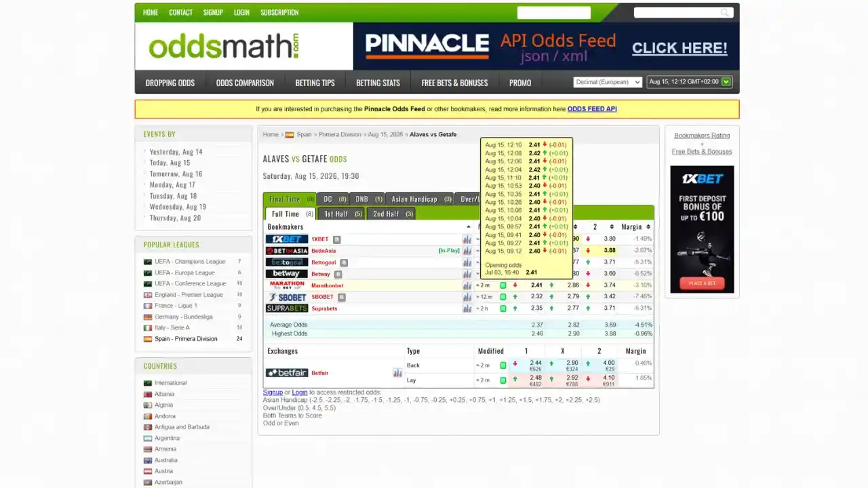
Task: Click the ODDS FEED API link
Action: coord(592,109)
